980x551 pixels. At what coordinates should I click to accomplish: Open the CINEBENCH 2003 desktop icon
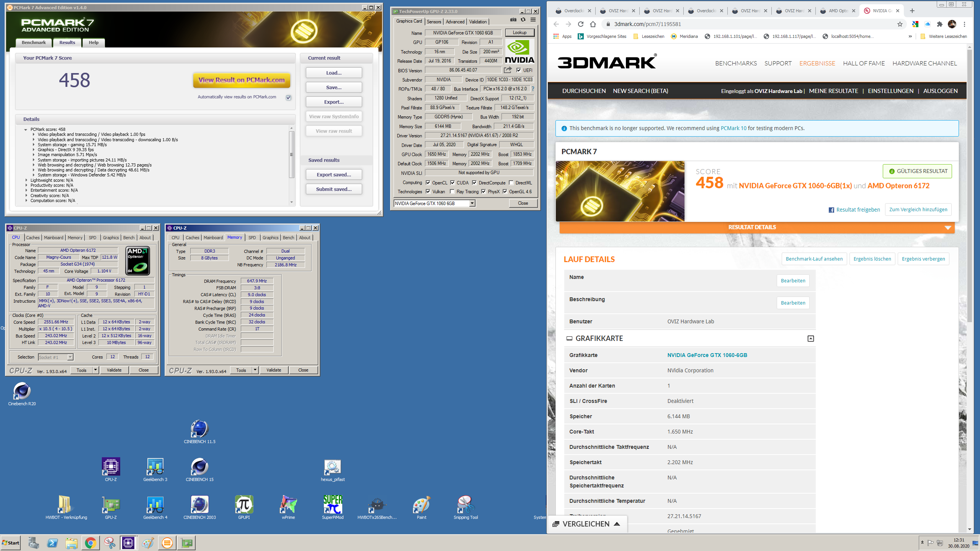pyautogui.click(x=199, y=508)
